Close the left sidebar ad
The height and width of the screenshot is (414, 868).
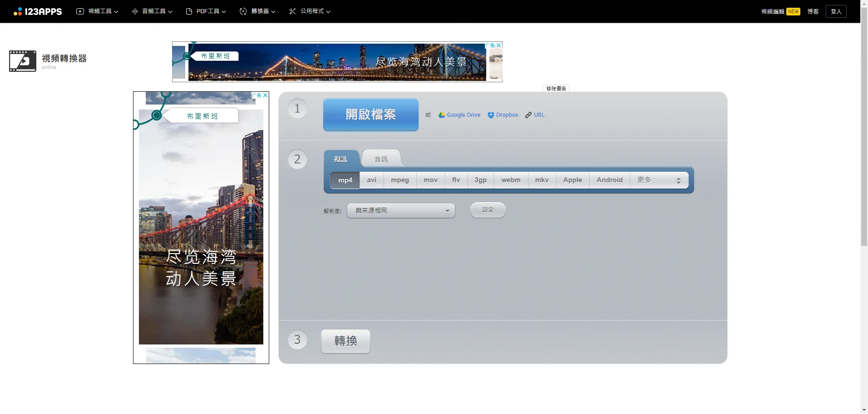[266, 95]
